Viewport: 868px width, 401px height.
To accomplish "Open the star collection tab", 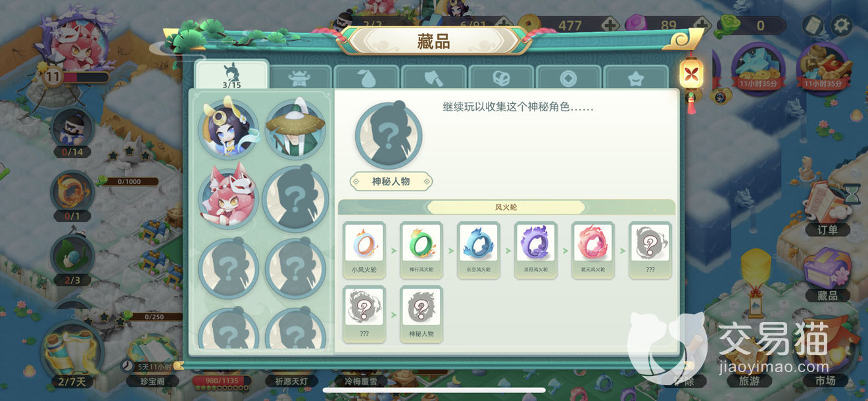I will click(x=636, y=78).
